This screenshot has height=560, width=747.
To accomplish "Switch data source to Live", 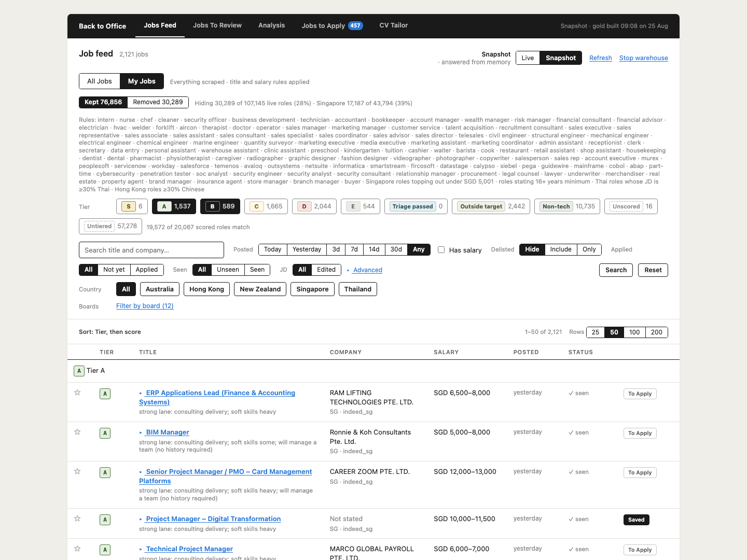I will [x=528, y=58].
